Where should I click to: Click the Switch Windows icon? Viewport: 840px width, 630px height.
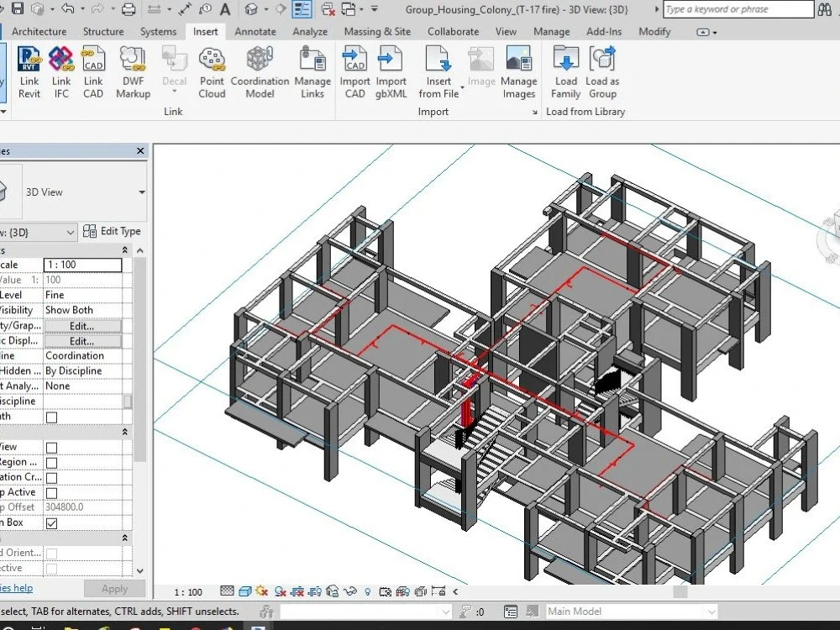349,9
